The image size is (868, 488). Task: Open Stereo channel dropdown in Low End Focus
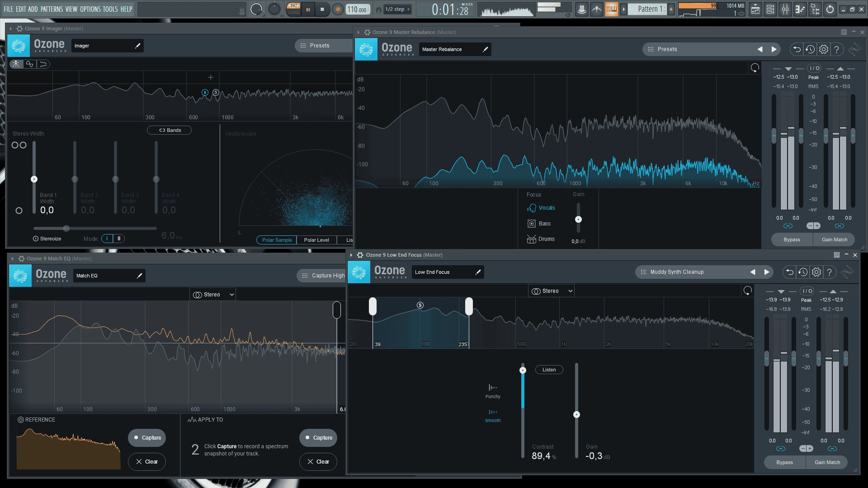[552, 291]
